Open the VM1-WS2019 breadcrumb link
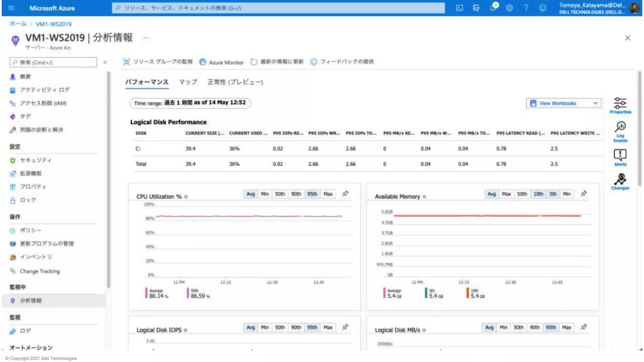This screenshot has width=644, height=362. [x=53, y=24]
